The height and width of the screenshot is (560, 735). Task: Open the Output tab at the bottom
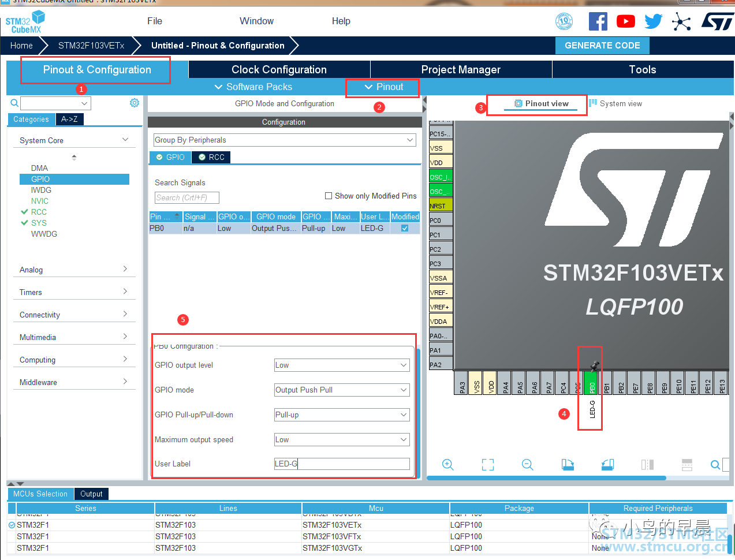click(91, 494)
